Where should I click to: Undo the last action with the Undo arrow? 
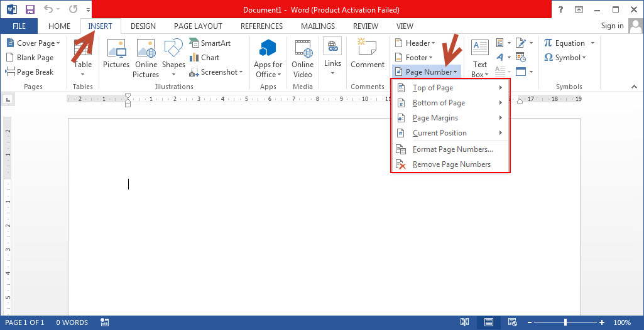point(49,9)
